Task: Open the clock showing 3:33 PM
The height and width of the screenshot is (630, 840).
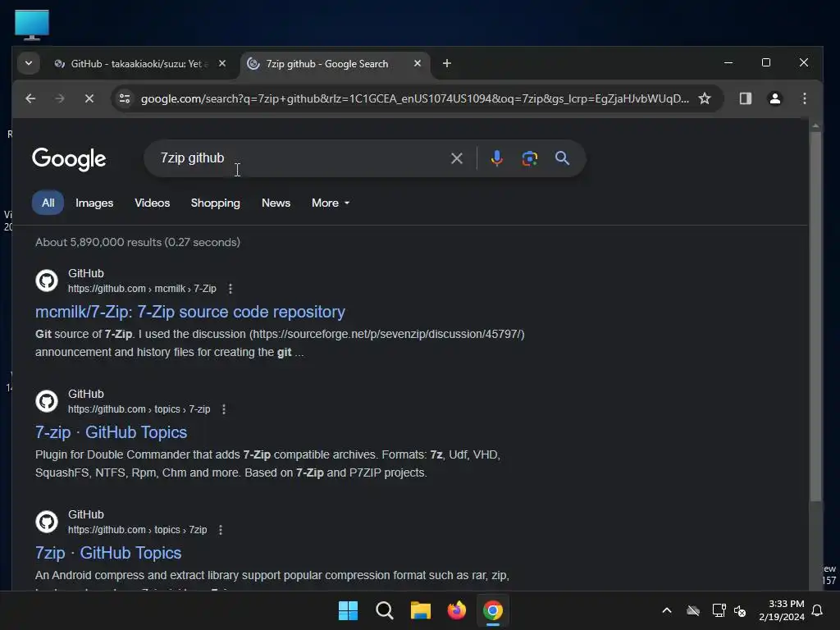Action: pyautogui.click(x=782, y=610)
